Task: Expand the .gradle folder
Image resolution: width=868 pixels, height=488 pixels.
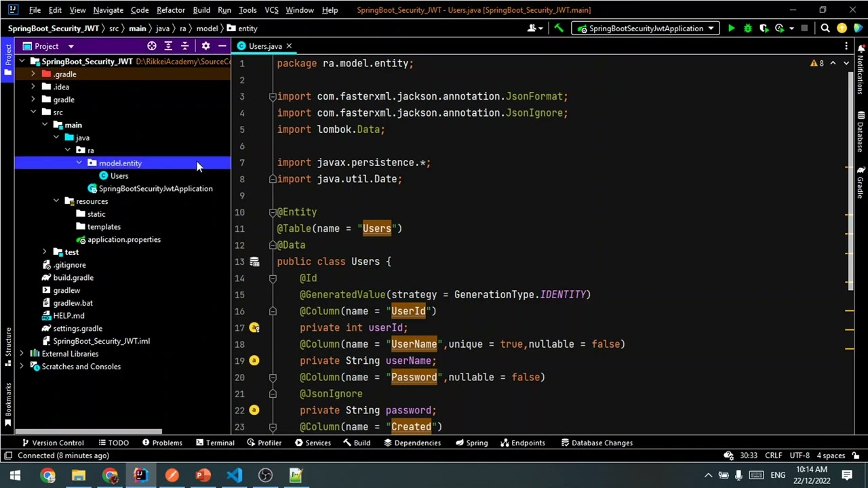Action: 33,74
